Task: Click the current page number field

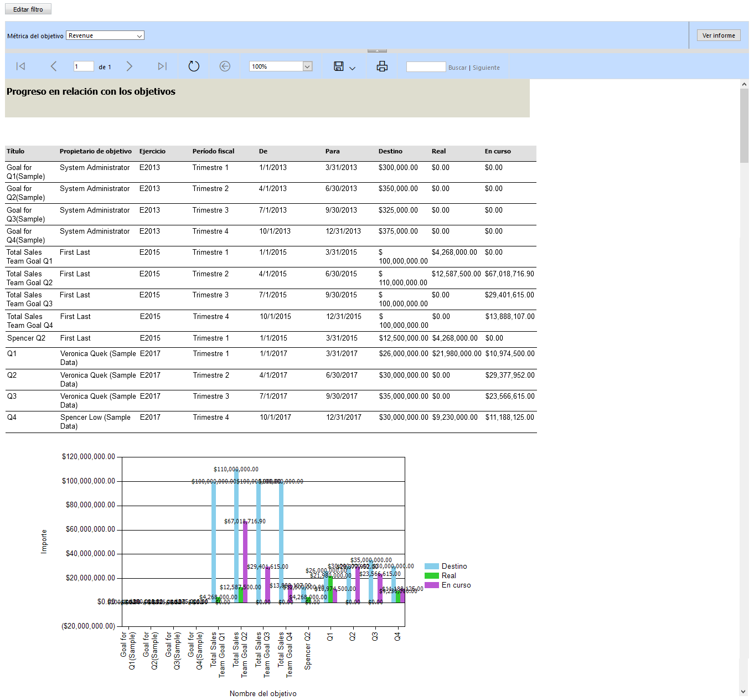Action: pos(84,66)
